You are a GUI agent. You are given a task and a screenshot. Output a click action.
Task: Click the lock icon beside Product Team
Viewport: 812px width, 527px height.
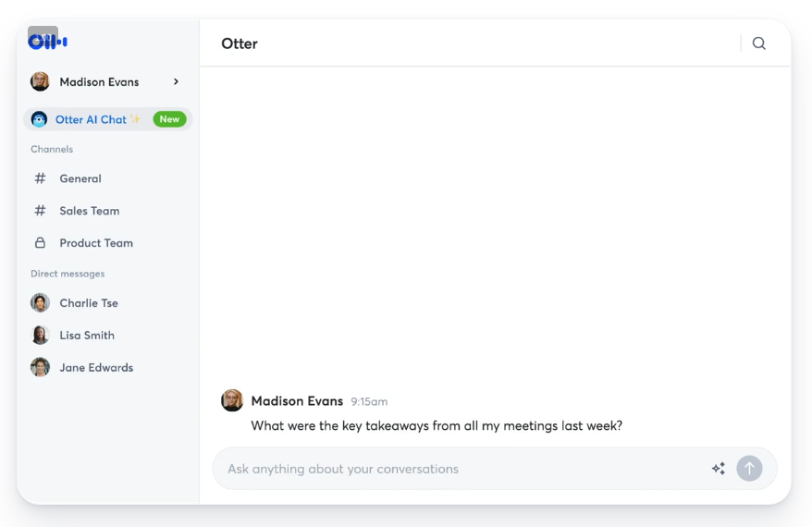40,243
